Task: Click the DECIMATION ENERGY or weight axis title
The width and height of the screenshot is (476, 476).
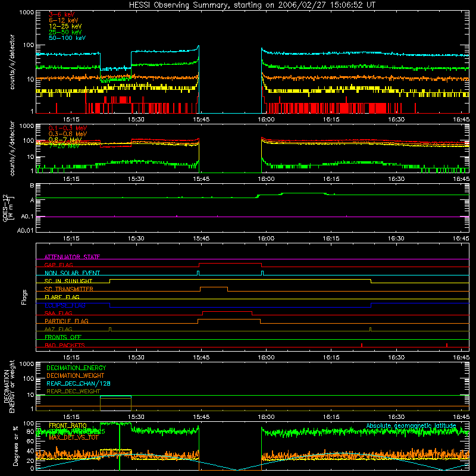Action: (9, 387)
